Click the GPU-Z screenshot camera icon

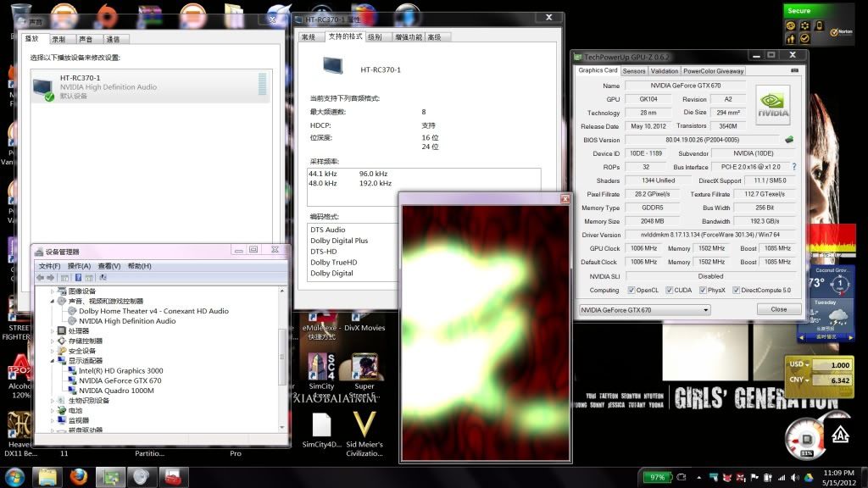click(794, 70)
